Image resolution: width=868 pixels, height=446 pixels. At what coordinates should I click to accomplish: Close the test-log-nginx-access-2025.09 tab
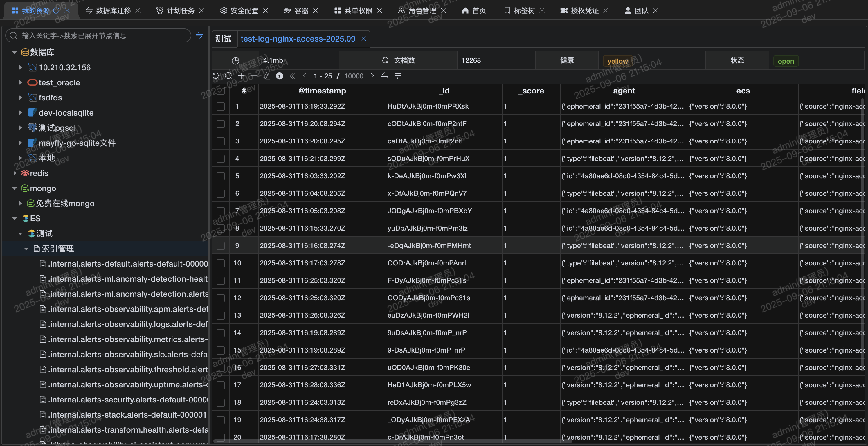tap(363, 39)
